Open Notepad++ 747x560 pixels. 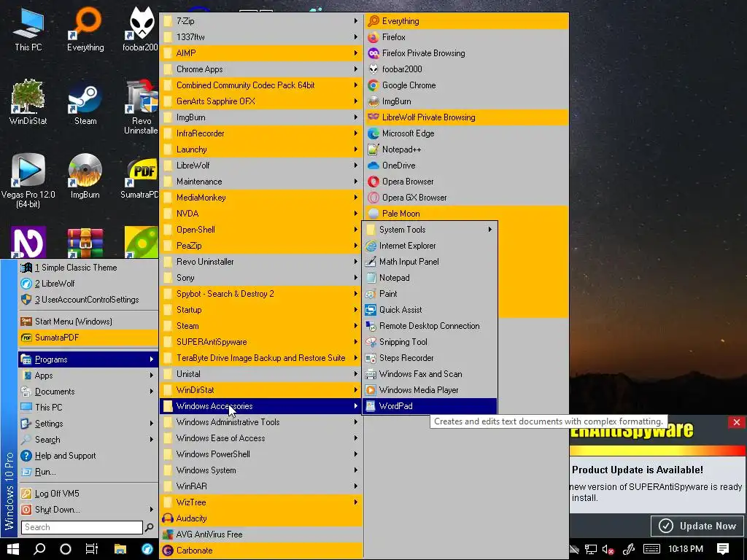(x=467, y=149)
